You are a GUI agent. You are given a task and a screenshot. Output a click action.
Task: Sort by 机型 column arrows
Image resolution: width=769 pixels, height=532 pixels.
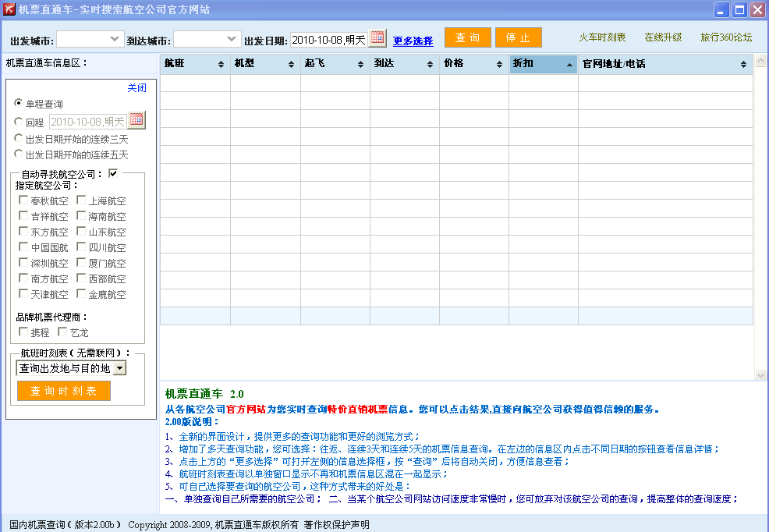click(291, 64)
